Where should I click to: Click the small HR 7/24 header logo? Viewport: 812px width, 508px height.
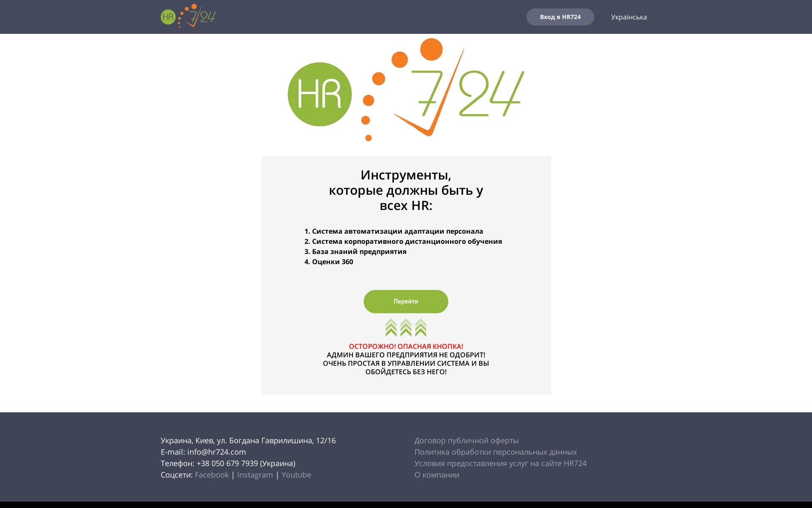(x=188, y=17)
